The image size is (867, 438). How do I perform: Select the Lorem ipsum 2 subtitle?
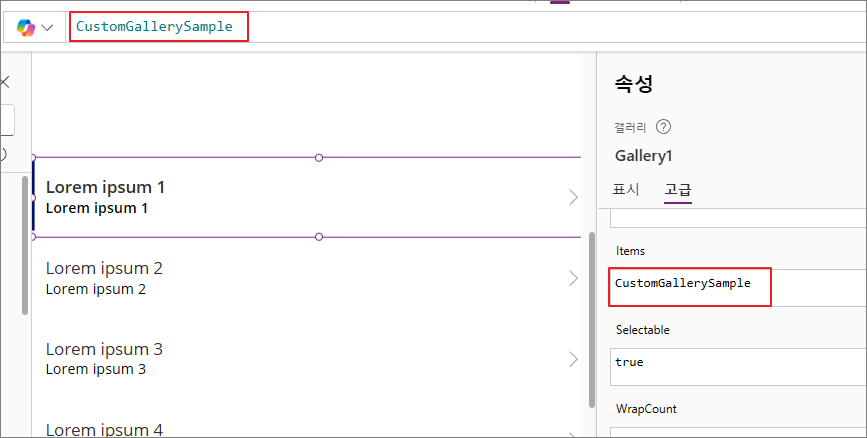(96, 289)
